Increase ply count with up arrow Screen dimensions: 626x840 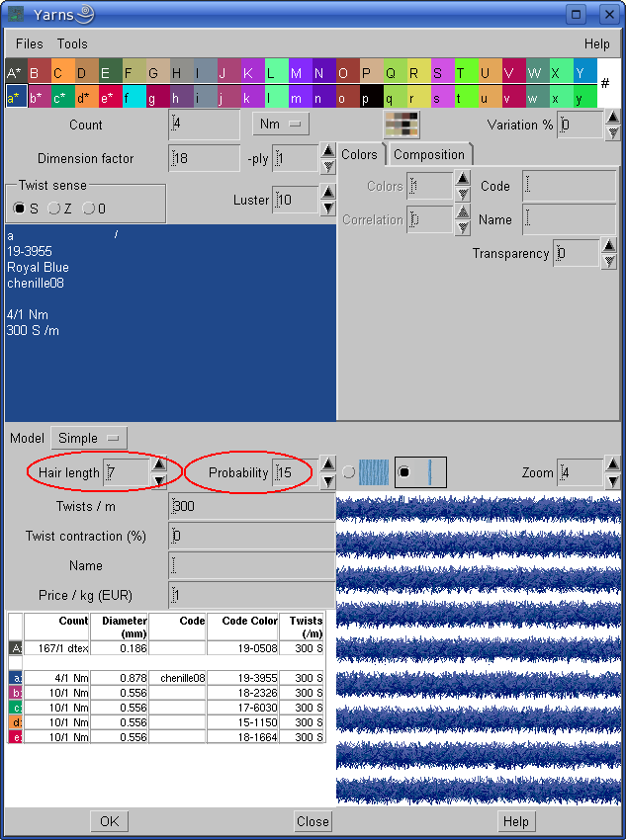point(328,151)
